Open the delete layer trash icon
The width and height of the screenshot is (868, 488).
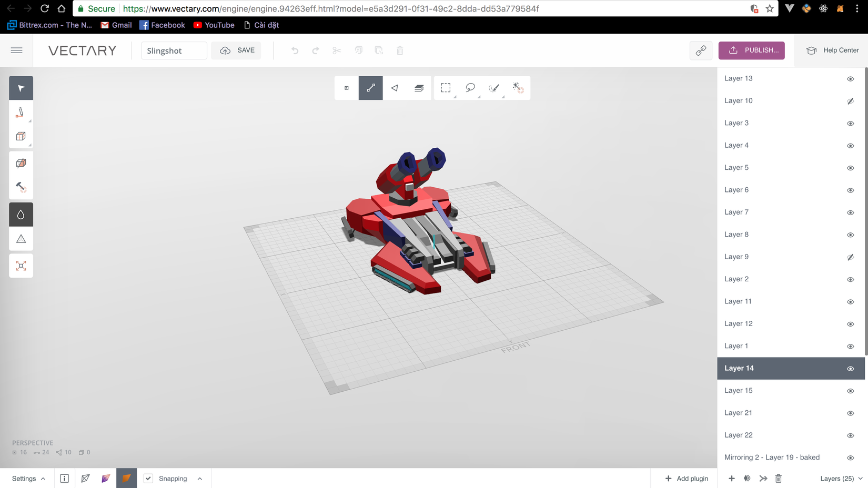pos(779,479)
